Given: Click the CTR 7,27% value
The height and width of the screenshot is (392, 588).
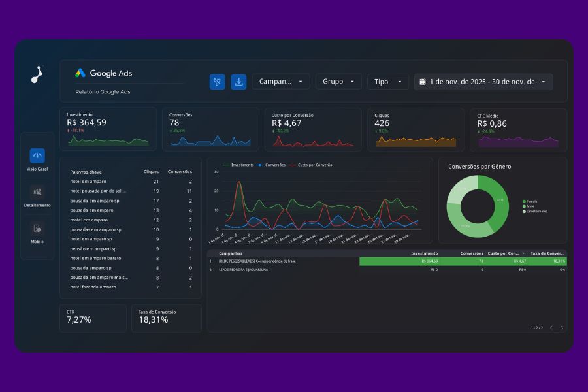Looking at the screenshot, I should (x=79, y=320).
